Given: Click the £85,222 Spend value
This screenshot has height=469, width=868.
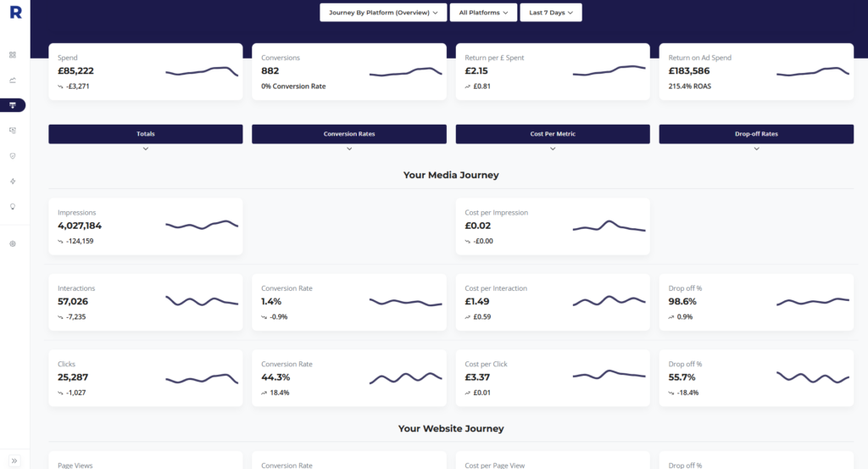Looking at the screenshot, I should pyautogui.click(x=75, y=71).
